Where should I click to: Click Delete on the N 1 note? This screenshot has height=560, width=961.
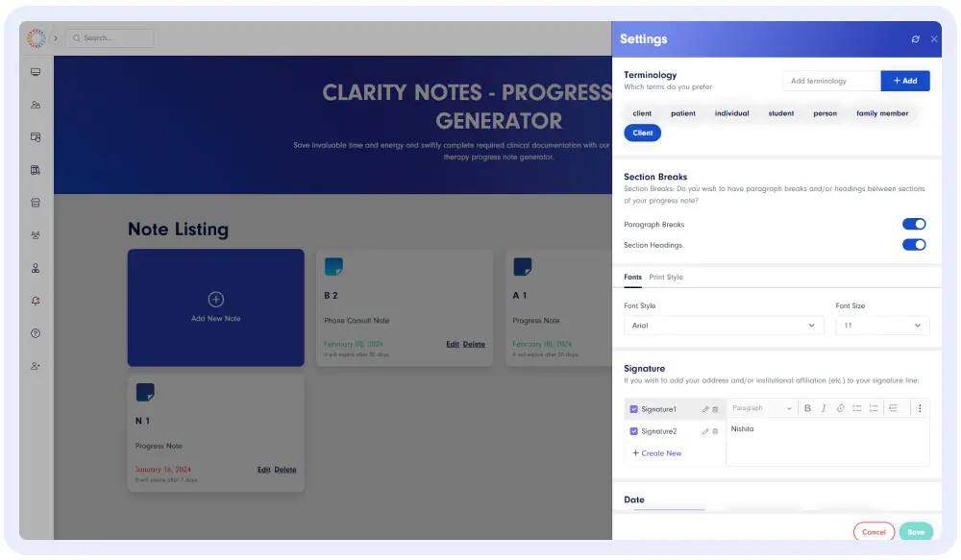(285, 470)
